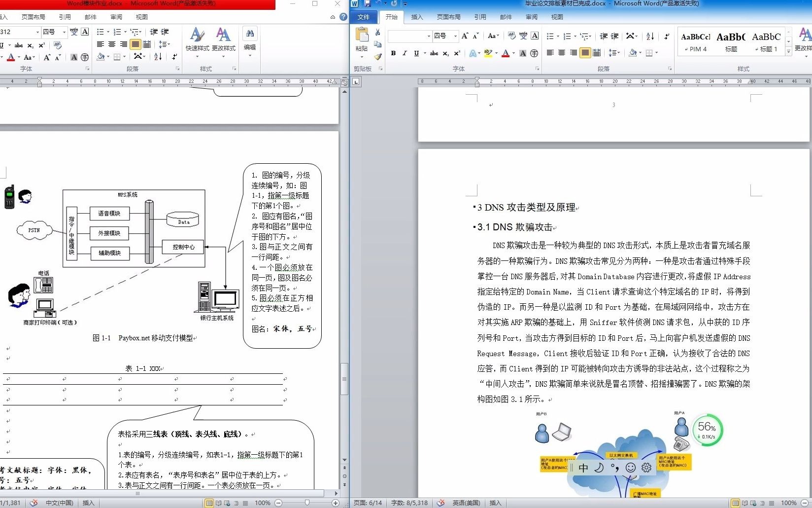Apply superscript formatting
The image size is (812, 508).
click(457, 53)
